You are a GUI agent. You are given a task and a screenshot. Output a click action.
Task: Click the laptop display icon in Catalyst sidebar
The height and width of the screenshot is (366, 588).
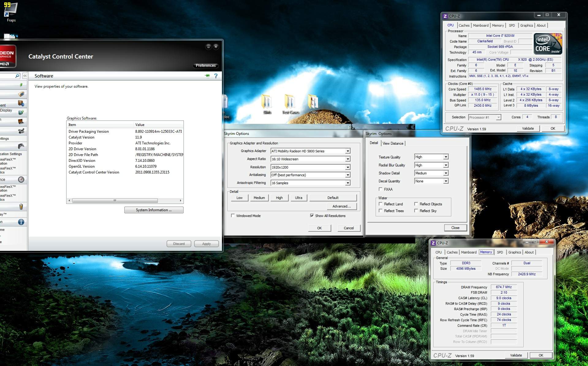coord(21,121)
